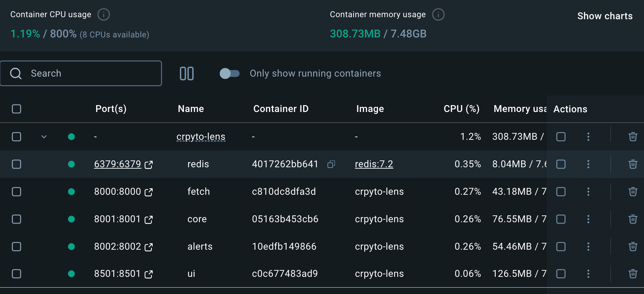Open more actions menu for core

click(588, 219)
